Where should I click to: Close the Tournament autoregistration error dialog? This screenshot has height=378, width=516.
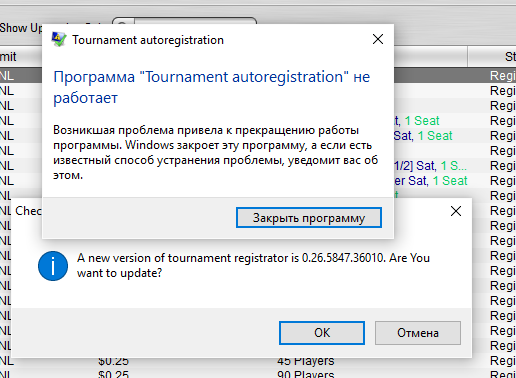[x=378, y=39]
